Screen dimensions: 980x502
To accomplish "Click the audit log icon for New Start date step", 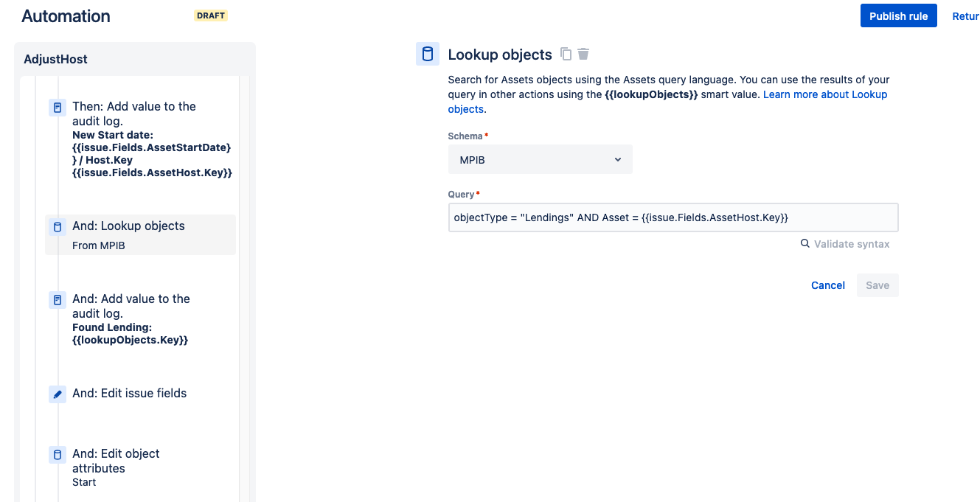I will click(58, 108).
